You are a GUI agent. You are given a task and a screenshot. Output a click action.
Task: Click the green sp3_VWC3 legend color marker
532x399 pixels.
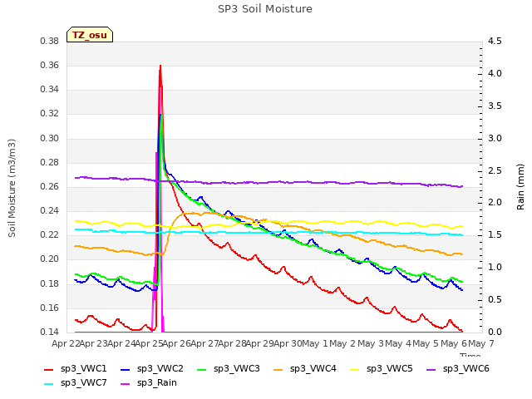click(x=202, y=370)
